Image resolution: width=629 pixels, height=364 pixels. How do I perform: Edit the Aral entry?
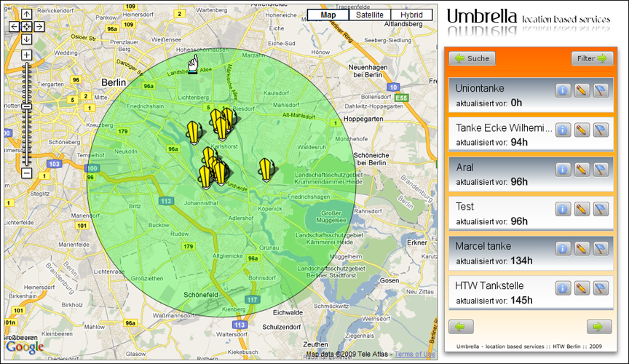pos(582,170)
